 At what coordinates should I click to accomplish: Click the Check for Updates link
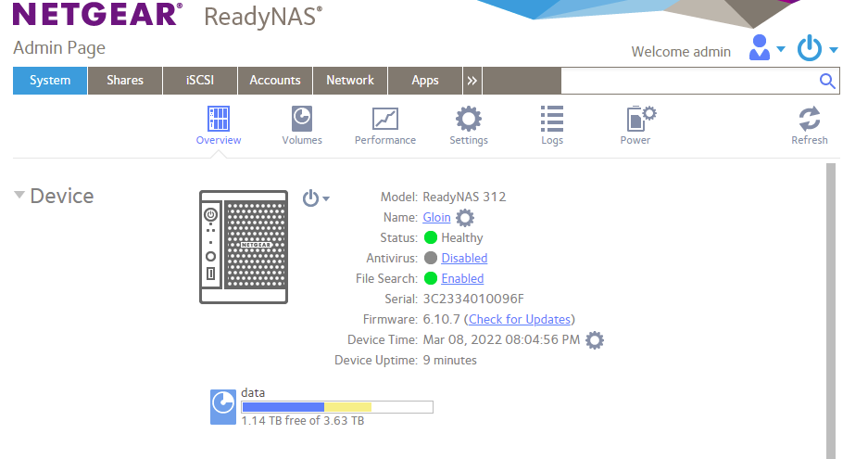pyautogui.click(x=520, y=319)
